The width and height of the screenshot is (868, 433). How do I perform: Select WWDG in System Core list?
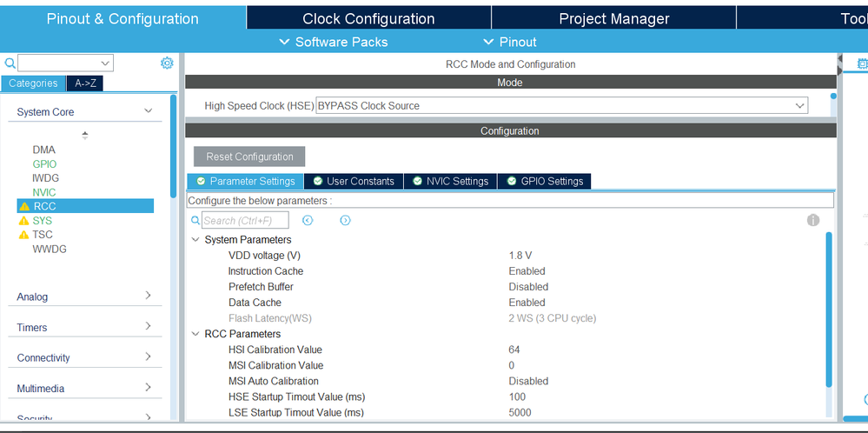pyautogui.click(x=50, y=250)
